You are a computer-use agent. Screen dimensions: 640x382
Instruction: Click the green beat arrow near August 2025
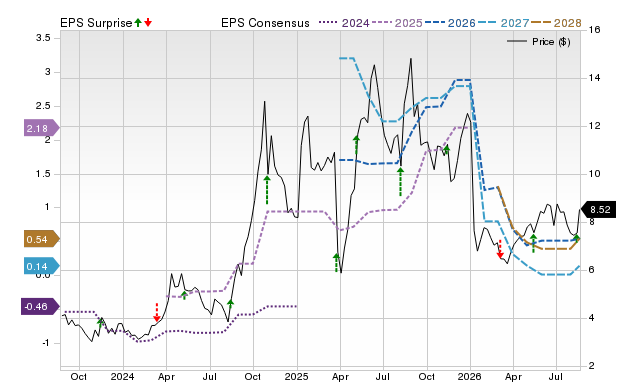tap(400, 182)
